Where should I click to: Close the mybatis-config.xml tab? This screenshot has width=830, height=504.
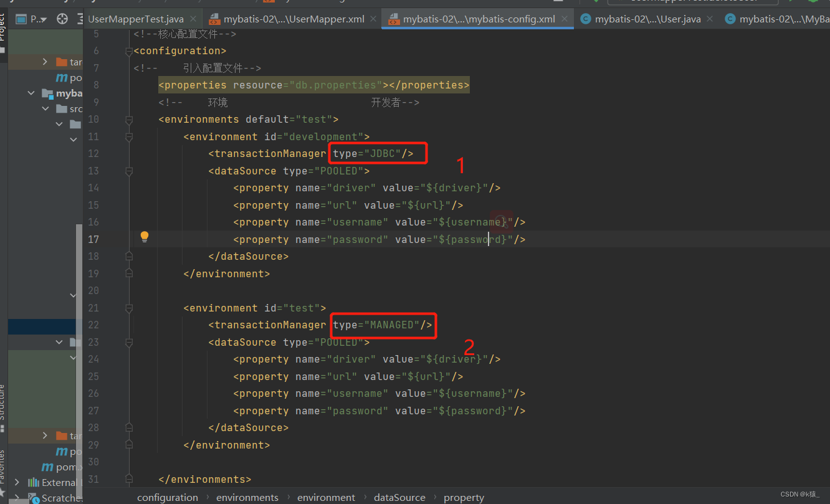click(565, 19)
